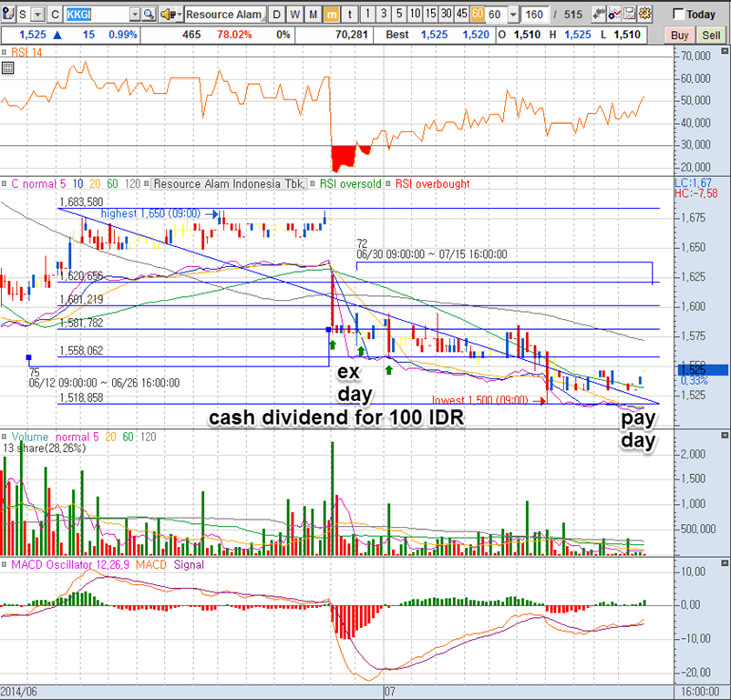This screenshot has width=731, height=700.
Task: Click the save chart icon
Action: pos(629,15)
